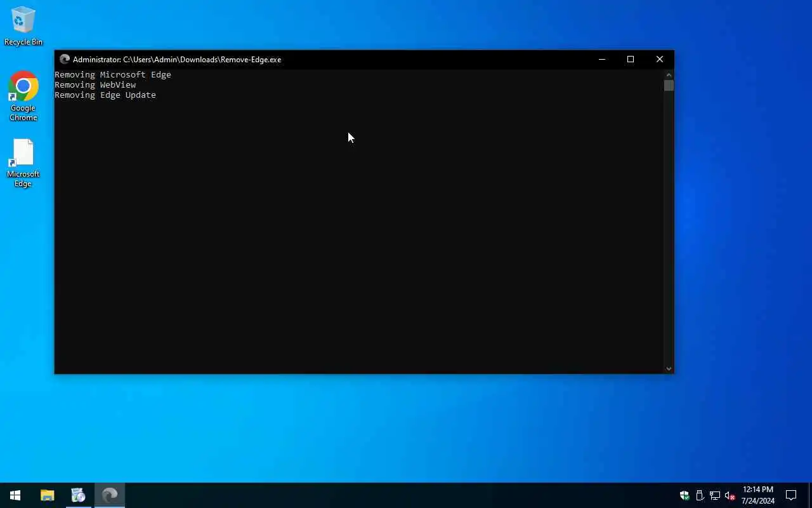812x508 pixels.
Task: Click the muted volume tray icon
Action: (x=730, y=495)
